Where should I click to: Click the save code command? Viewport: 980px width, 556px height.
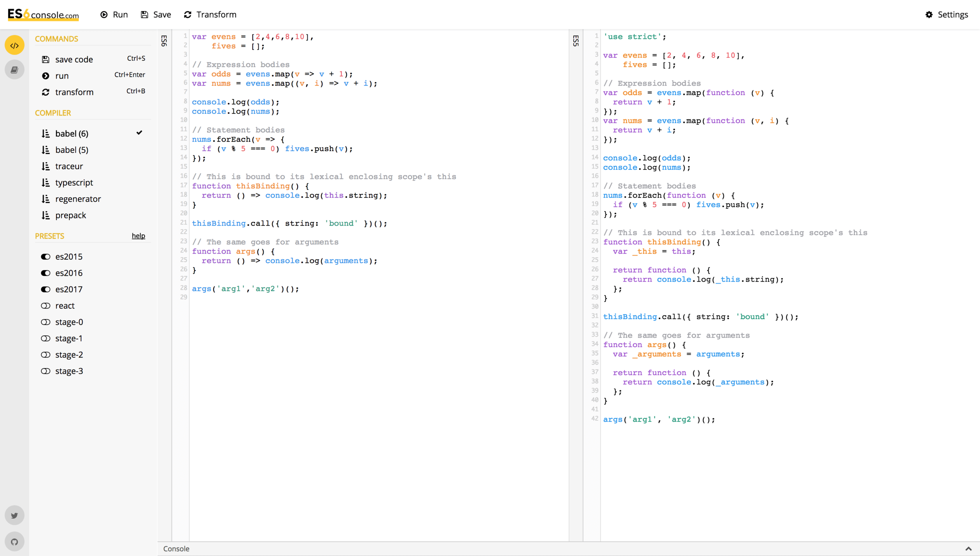74,59
